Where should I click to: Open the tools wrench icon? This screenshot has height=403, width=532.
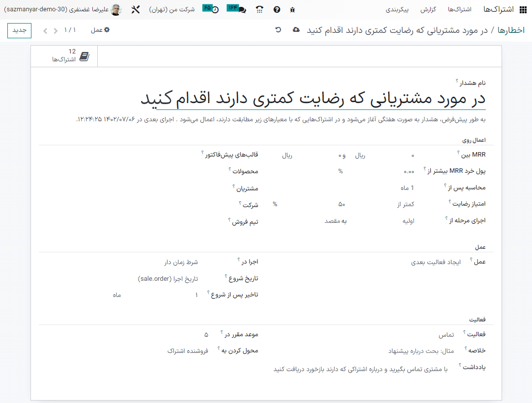pyautogui.click(x=136, y=8)
